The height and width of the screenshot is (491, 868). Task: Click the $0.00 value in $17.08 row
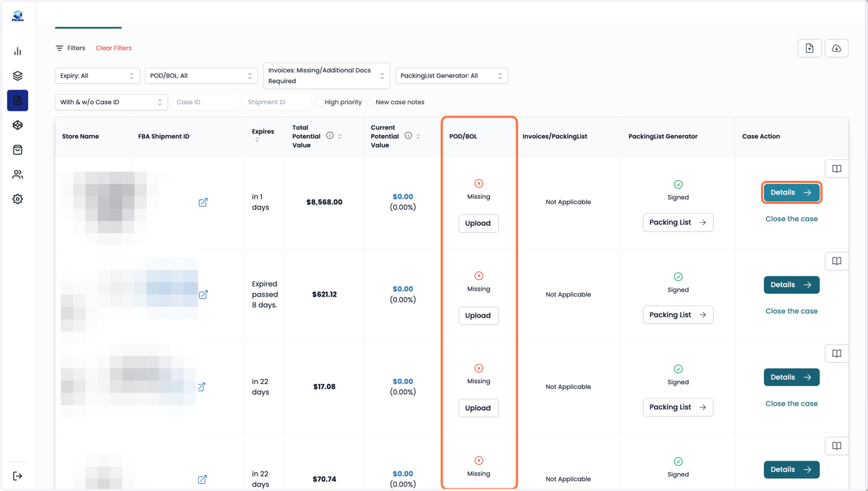tap(403, 382)
